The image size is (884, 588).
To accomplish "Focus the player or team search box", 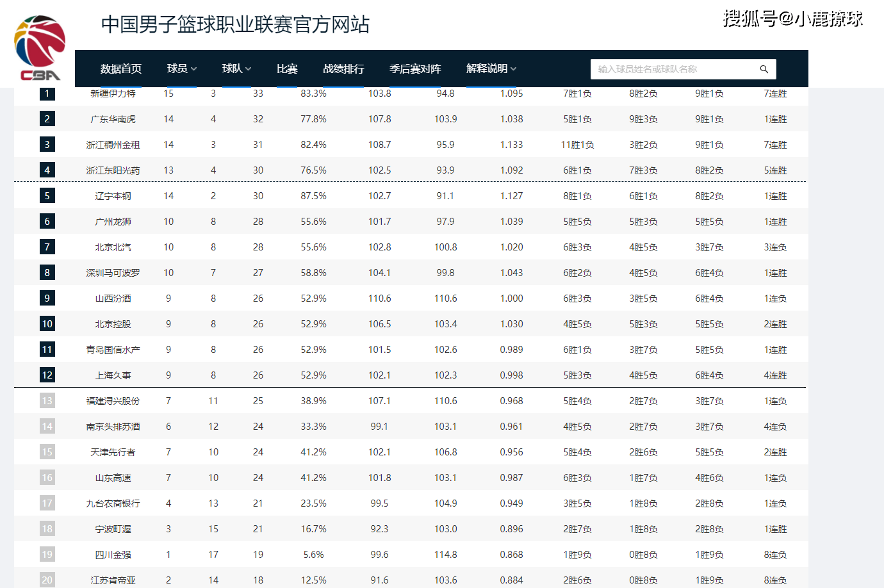I will coord(683,69).
